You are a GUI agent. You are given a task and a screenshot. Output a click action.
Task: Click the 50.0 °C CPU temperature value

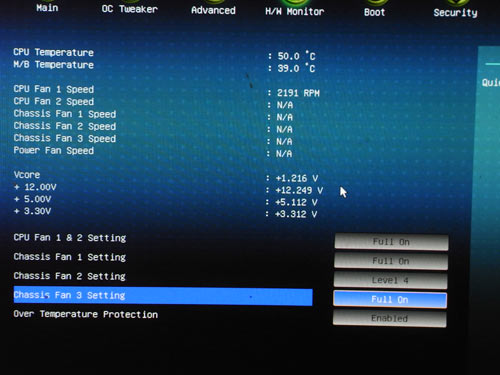click(x=296, y=56)
